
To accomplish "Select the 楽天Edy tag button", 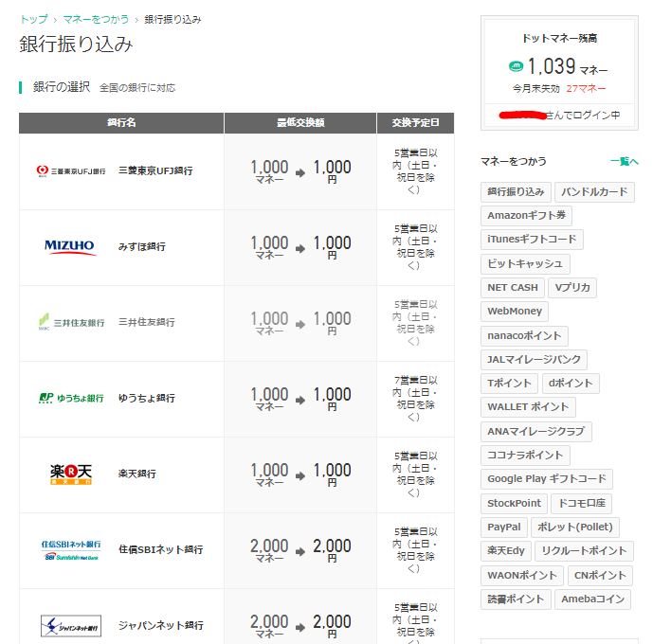I will [506, 551].
